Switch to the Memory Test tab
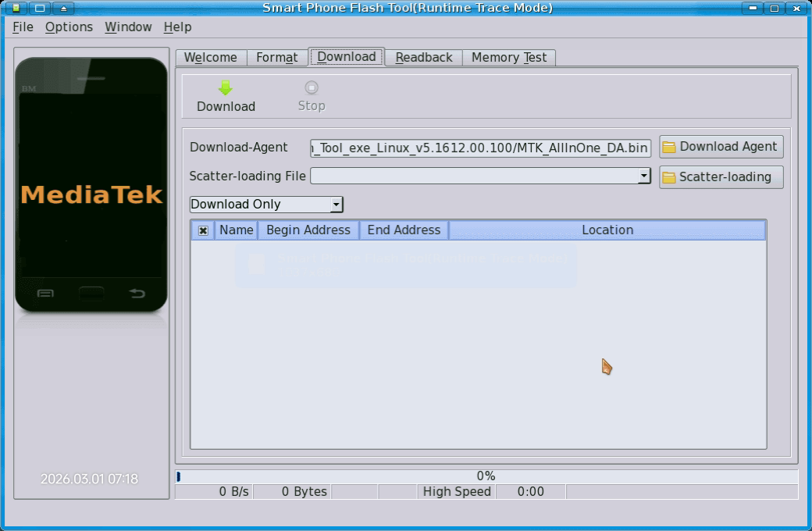The image size is (812, 531). point(508,58)
